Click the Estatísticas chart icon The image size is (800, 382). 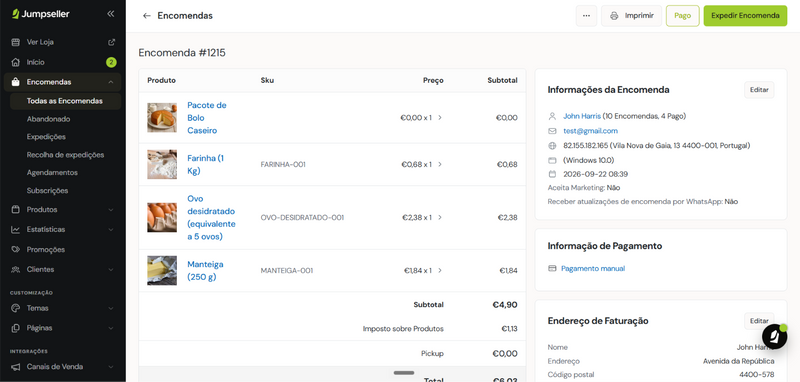[16, 230]
